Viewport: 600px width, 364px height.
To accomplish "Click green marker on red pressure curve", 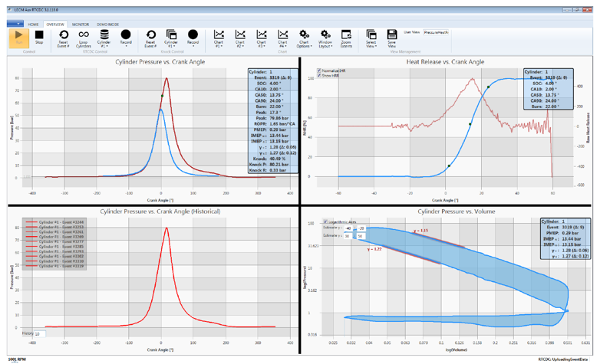I will (x=162, y=96).
